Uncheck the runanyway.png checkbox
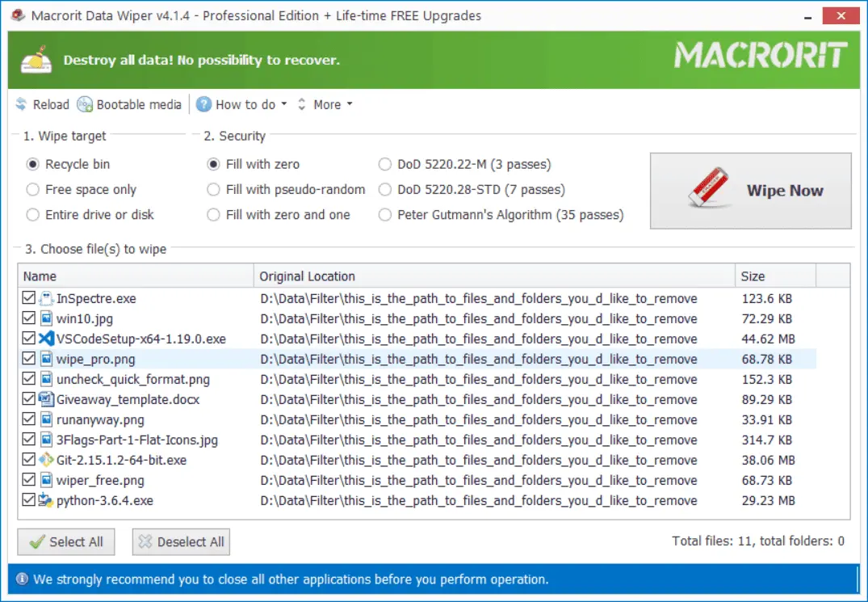The width and height of the screenshot is (868, 602). click(x=29, y=419)
